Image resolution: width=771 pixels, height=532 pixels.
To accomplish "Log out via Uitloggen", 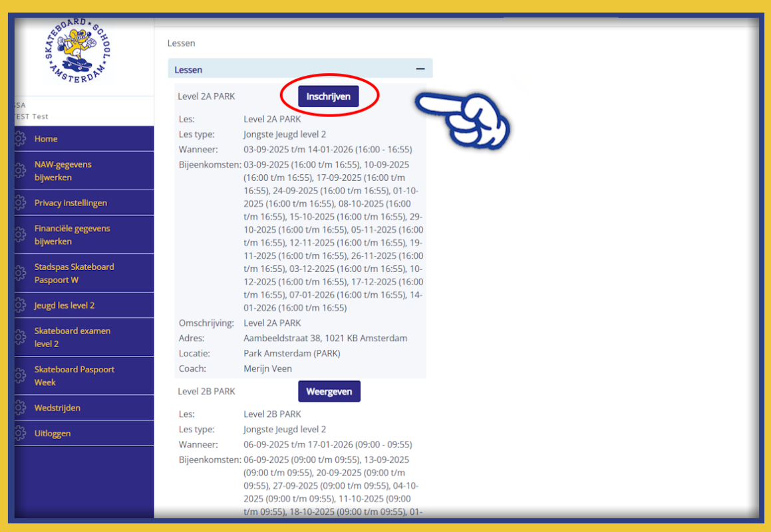I will pyautogui.click(x=53, y=433).
